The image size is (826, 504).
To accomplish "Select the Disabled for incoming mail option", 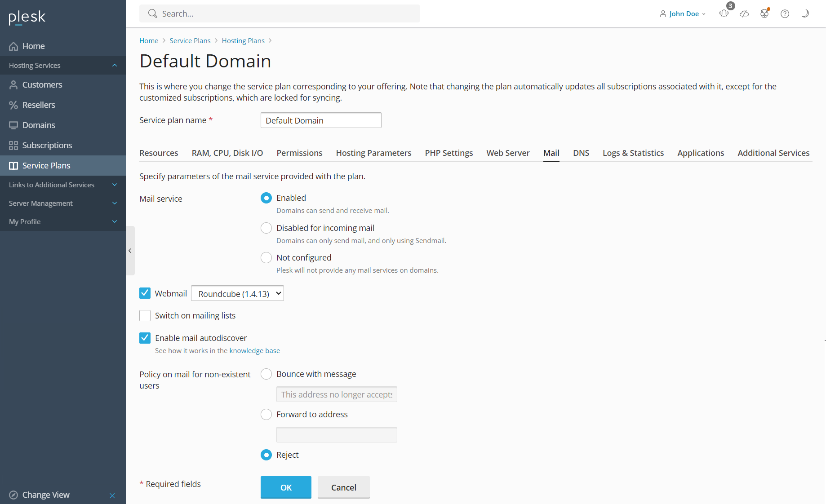I will click(266, 228).
